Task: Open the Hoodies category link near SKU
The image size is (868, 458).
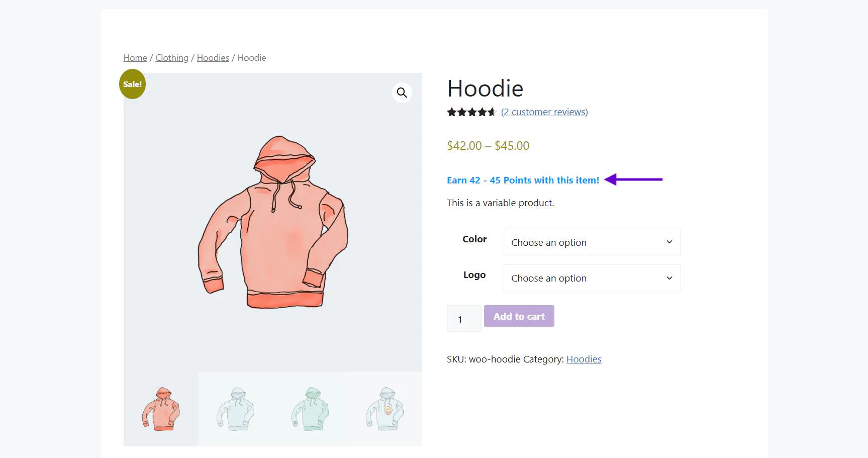Action: [x=584, y=359]
